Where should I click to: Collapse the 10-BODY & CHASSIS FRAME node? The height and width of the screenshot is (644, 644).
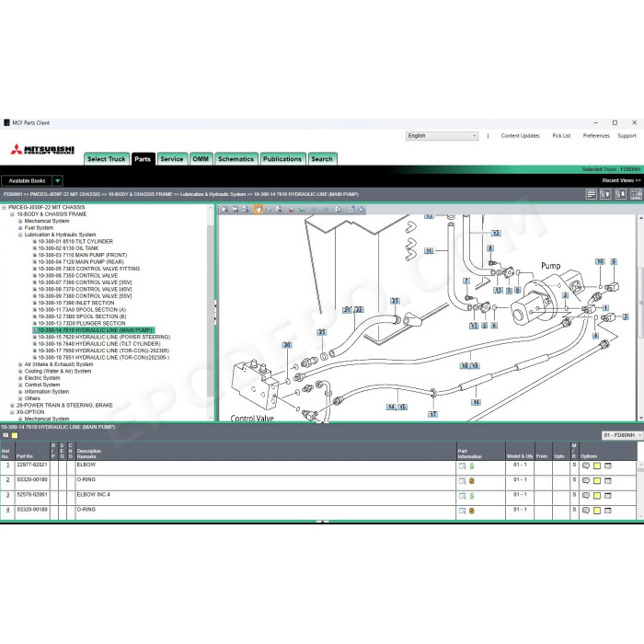coord(12,214)
